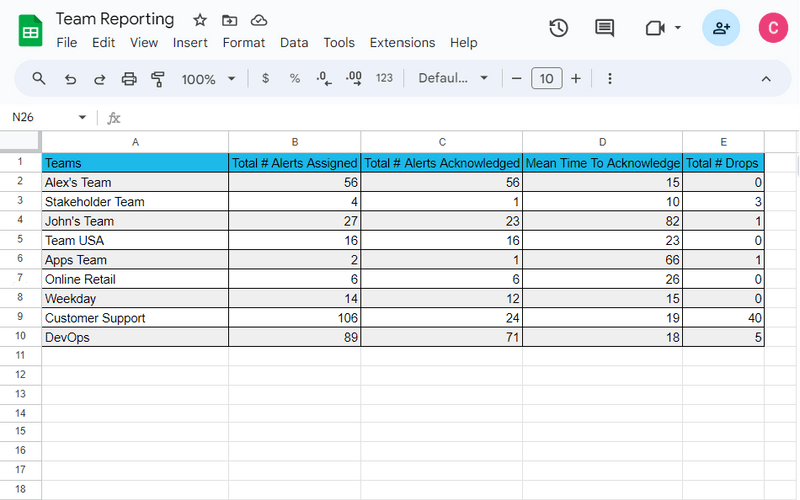Open the View menu
Viewport: 800px width, 500px height.
click(144, 42)
